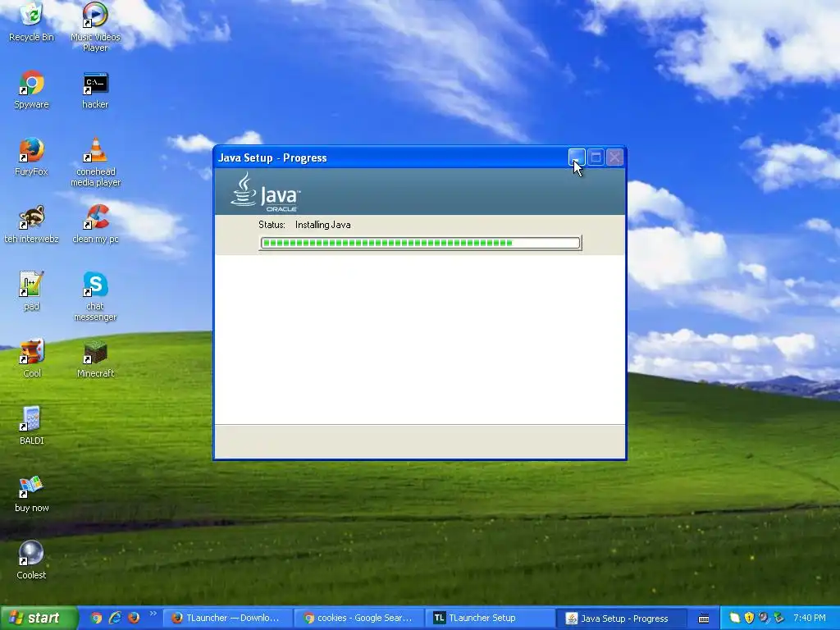The image size is (840, 630).
Task: Switch to cookies Google Search taskbar window
Action: (359, 619)
